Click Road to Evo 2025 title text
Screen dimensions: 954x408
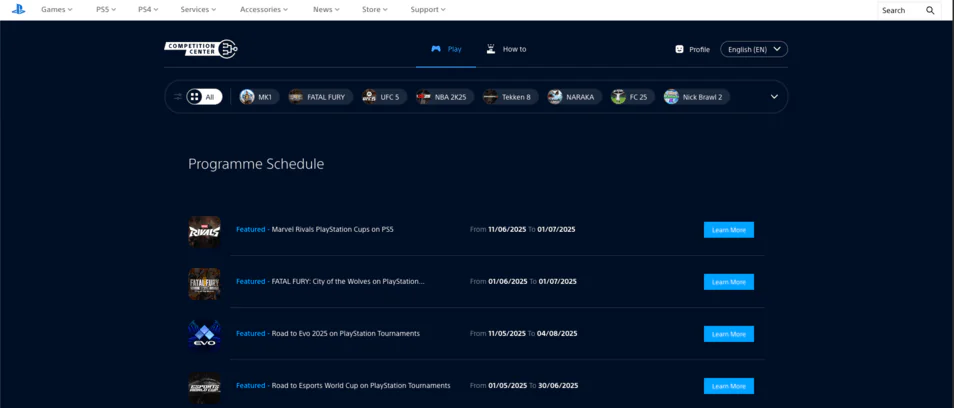346,333
